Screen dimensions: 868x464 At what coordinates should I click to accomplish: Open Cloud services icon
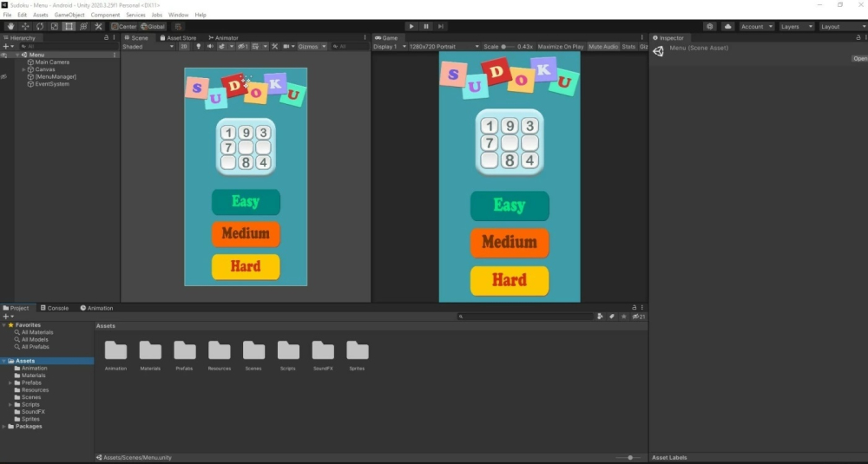pyautogui.click(x=727, y=26)
